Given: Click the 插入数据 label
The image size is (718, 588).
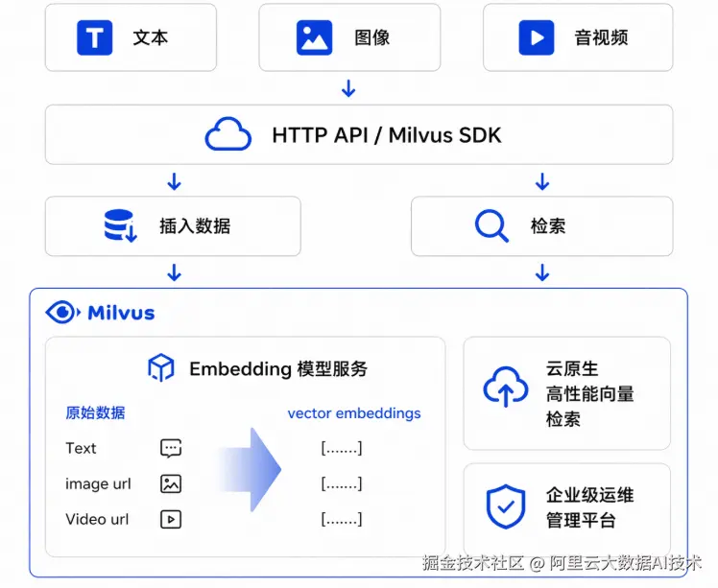Looking at the screenshot, I should coord(195,226).
